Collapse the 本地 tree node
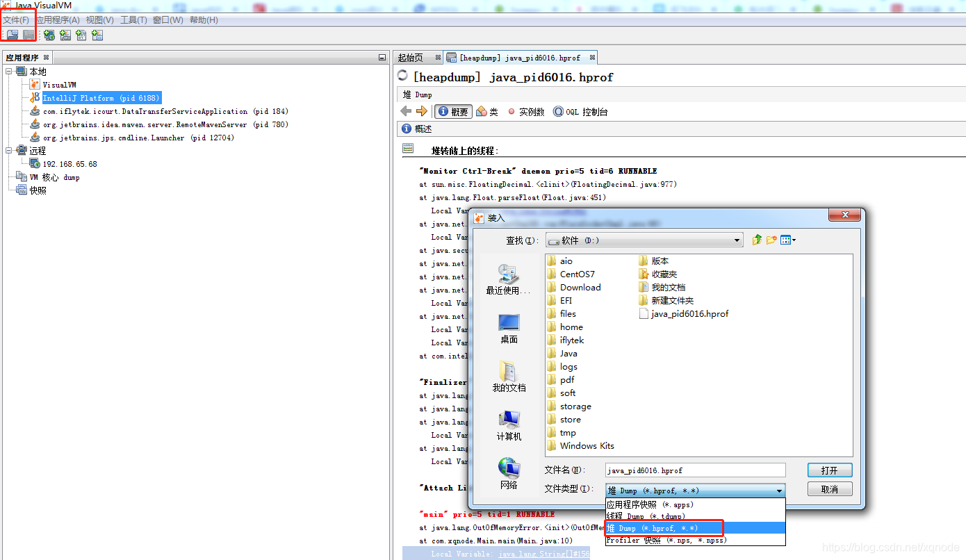The height and width of the screenshot is (560, 966). 9,72
